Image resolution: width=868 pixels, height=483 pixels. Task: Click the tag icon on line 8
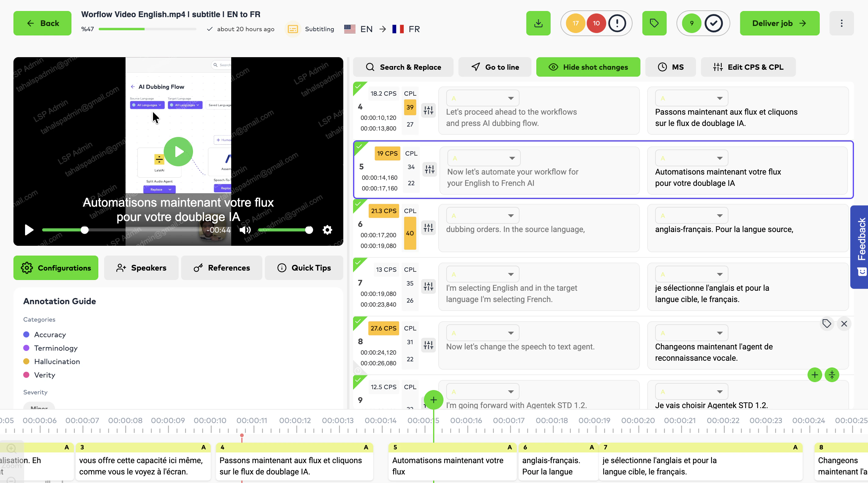tap(826, 324)
